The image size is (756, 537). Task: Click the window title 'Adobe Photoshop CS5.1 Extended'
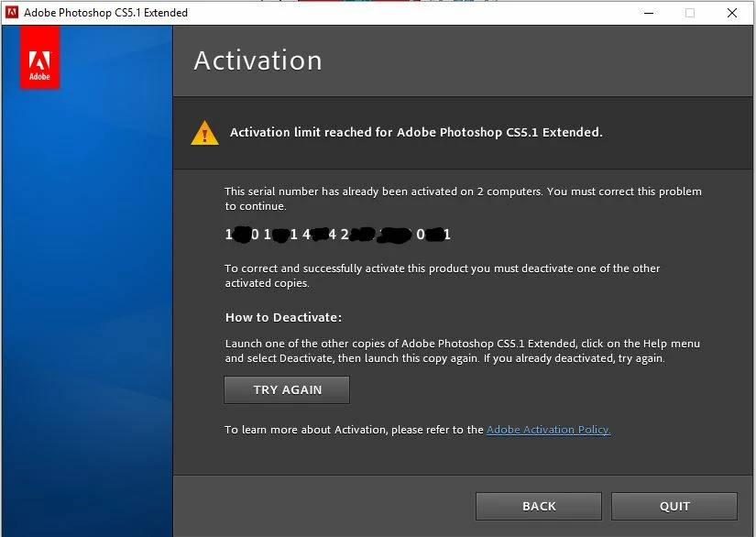pos(105,13)
